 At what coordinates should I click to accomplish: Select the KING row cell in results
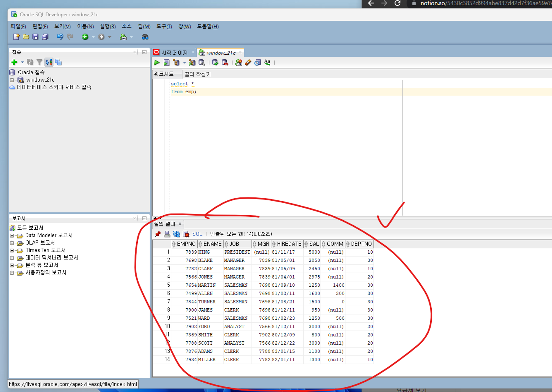204,252
